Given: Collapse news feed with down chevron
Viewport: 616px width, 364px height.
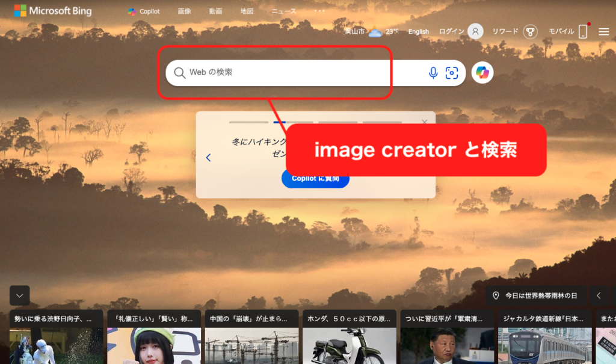Looking at the screenshot, I should pyautogui.click(x=19, y=295).
